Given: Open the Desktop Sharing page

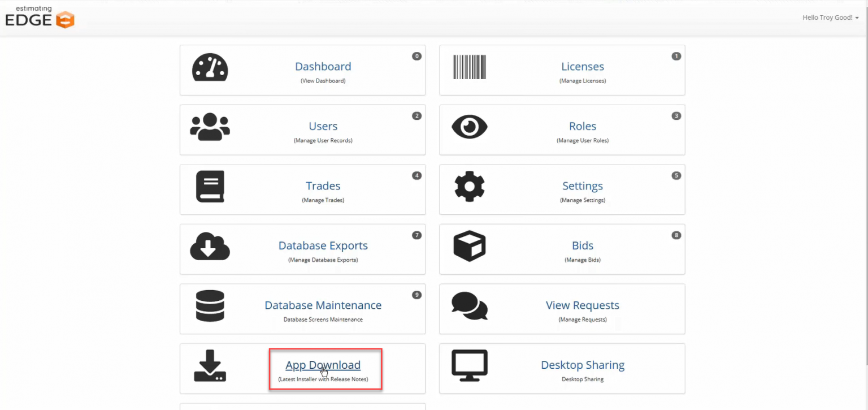Looking at the screenshot, I should pyautogui.click(x=582, y=365).
